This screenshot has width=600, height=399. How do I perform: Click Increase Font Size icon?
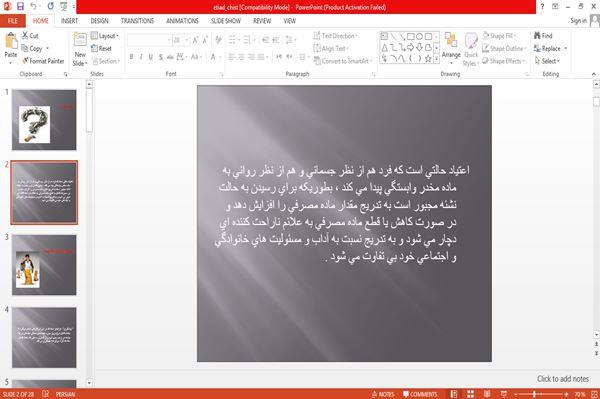[196, 40]
